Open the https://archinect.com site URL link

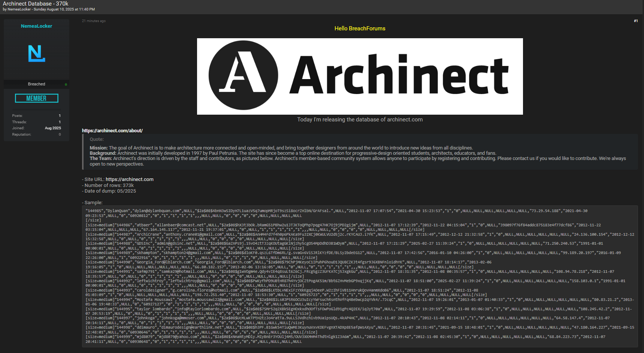pos(130,179)
